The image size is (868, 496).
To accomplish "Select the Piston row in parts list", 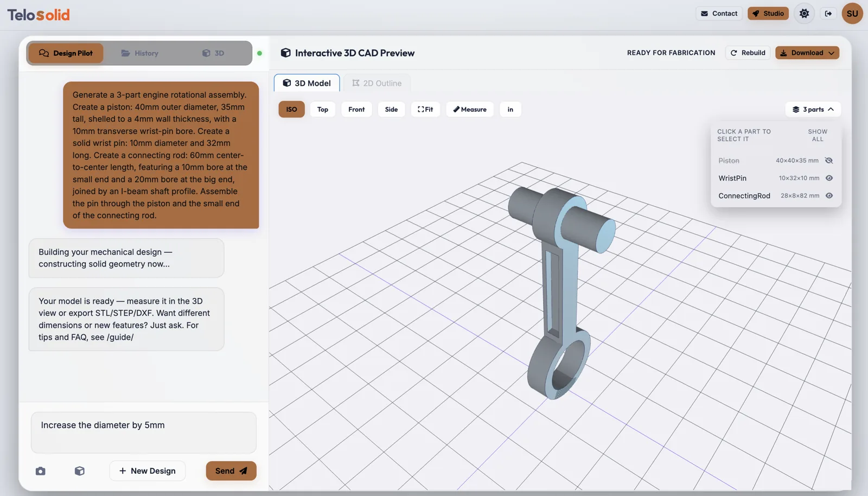I will pos(776,161).
